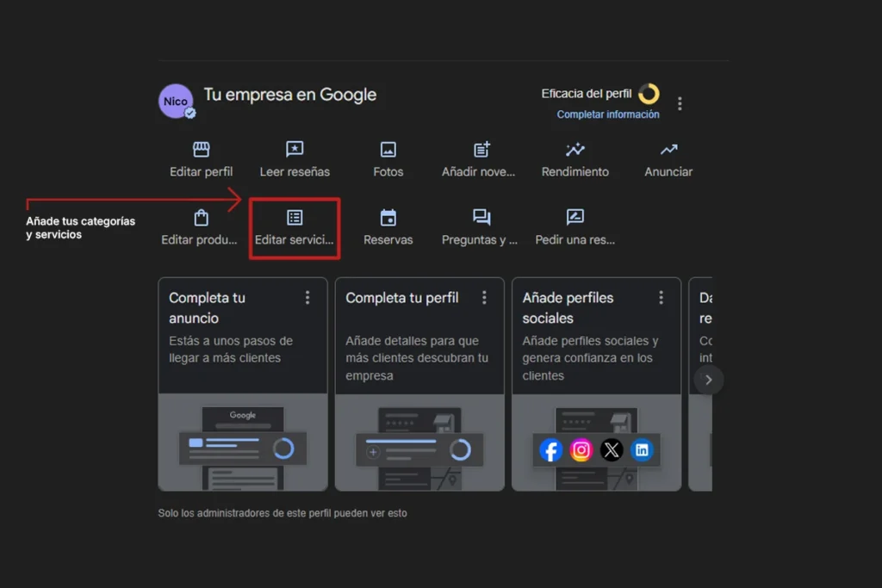Click the Anunciar label
The height and width of the screenshot is (588, 882).
click(x=668, y=172)
